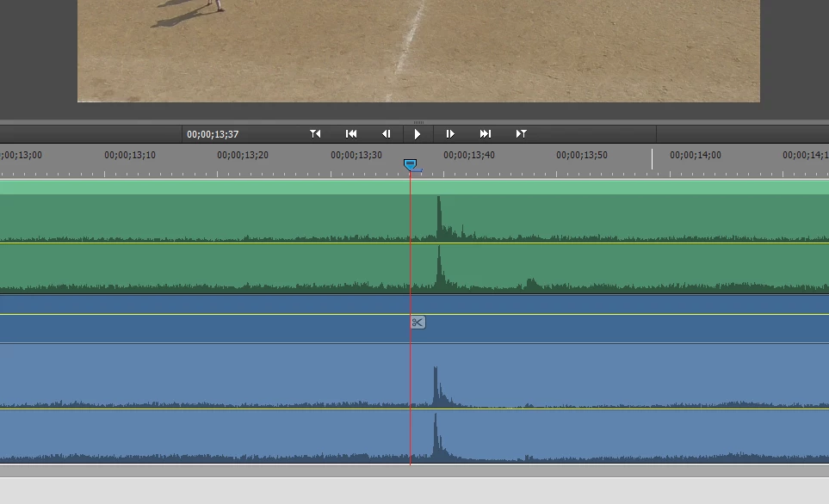The height and width of the screenshot is (504, 829).
Task: Click ruler at 00;00;13;30
Action: (x=356, y=156)
